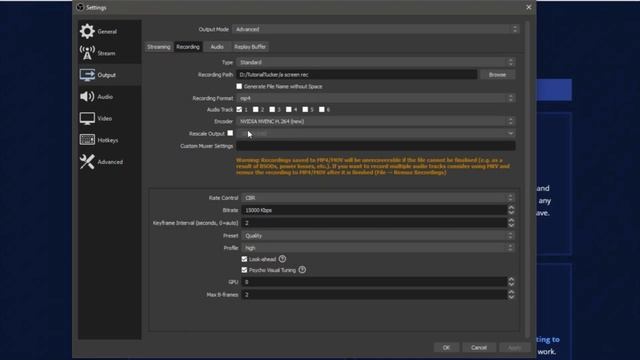This screenshot has width=640, height=360.
Task: Click the Browse button
Action: click(x=497, y=75)
